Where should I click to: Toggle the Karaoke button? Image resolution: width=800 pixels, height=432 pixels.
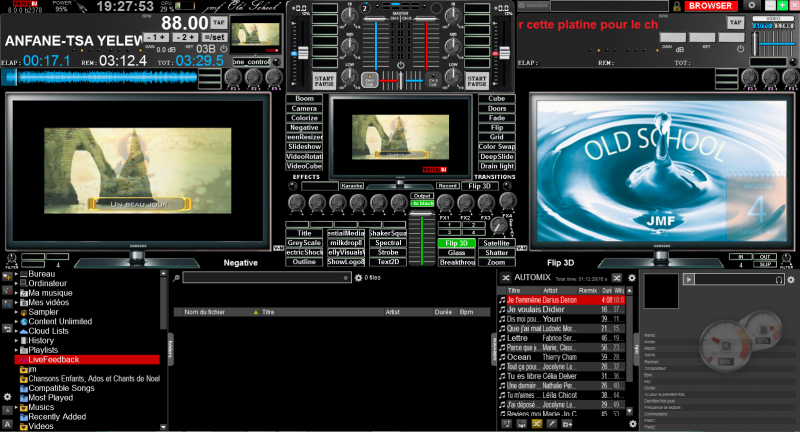pyautogui.click(x=352, y=186)
